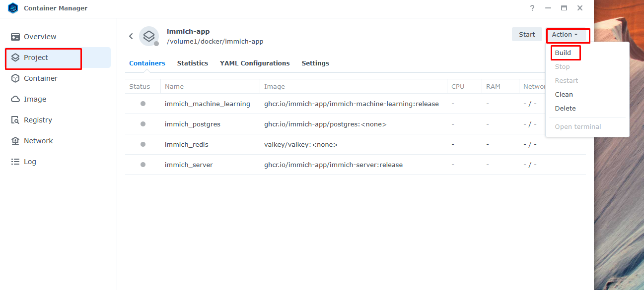Click the Overview sidebar icon
Image resolution: width=644 pixels, height=290 pixels.
pyautogui.click(x=15, y=37)
